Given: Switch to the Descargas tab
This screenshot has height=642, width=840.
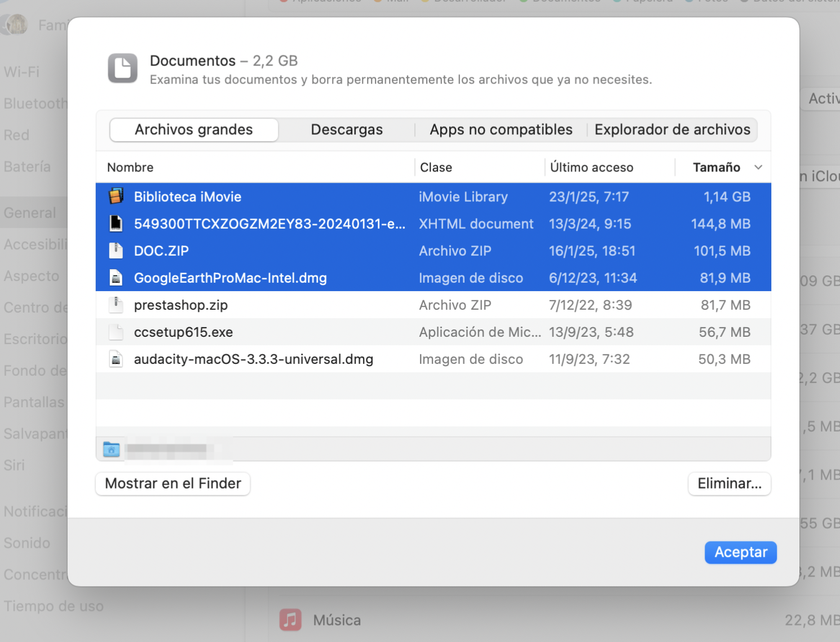Looking at the screenshot, I should pos(347,129).
